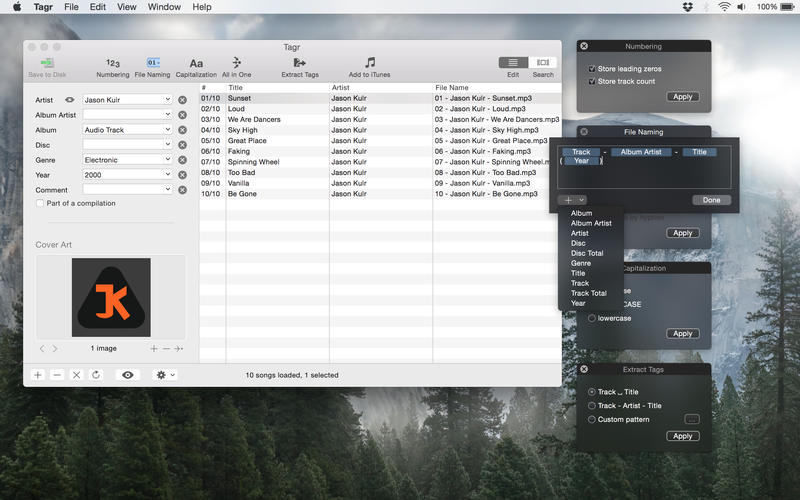The image size is (800, 500).
Task: Click the Add to iTunes icon
Action: 369,64
